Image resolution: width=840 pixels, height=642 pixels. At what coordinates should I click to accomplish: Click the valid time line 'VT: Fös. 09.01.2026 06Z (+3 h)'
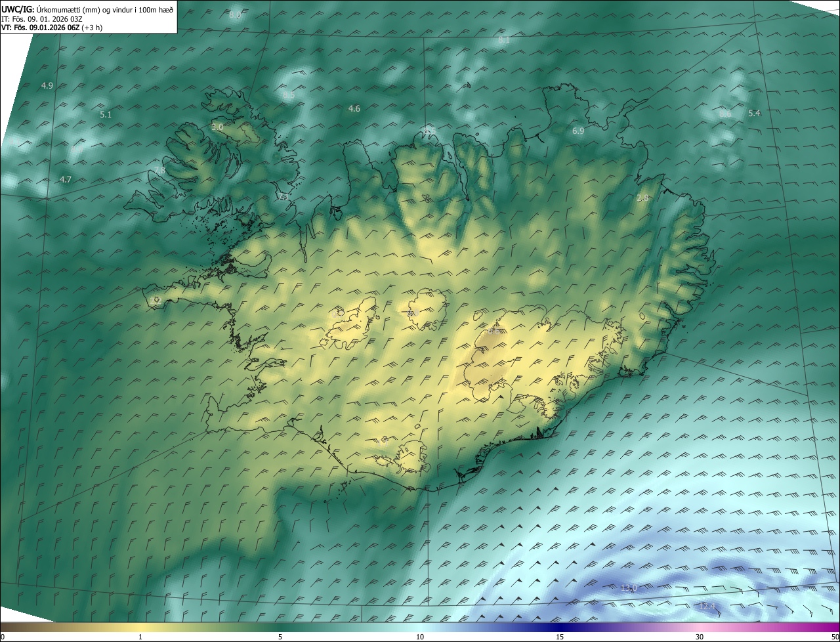[x=52, y=28]
